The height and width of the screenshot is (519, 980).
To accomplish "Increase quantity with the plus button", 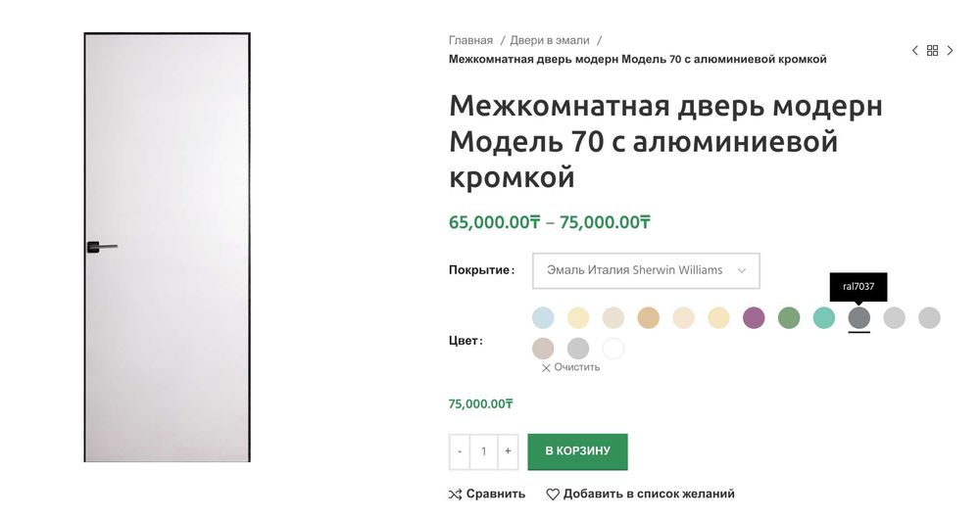I will [508, 451].
